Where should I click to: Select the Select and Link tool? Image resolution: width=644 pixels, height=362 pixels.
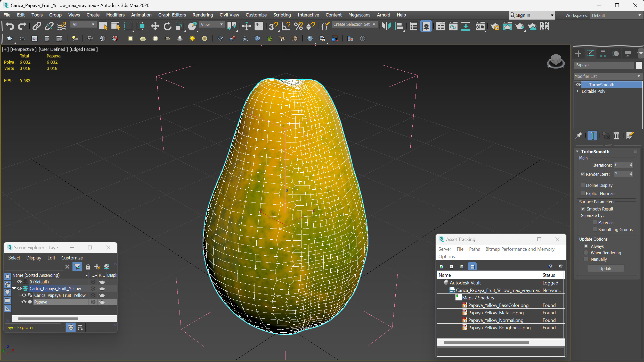tap(37, 26)
